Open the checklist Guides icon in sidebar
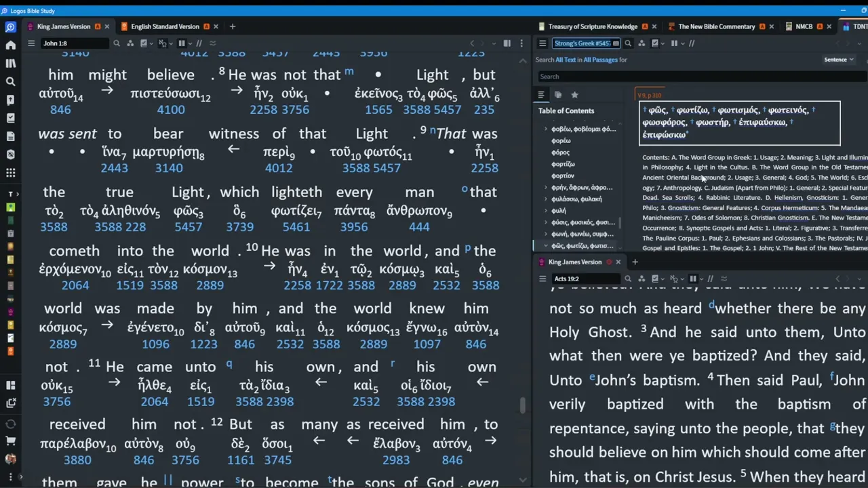 coord(10,118)
